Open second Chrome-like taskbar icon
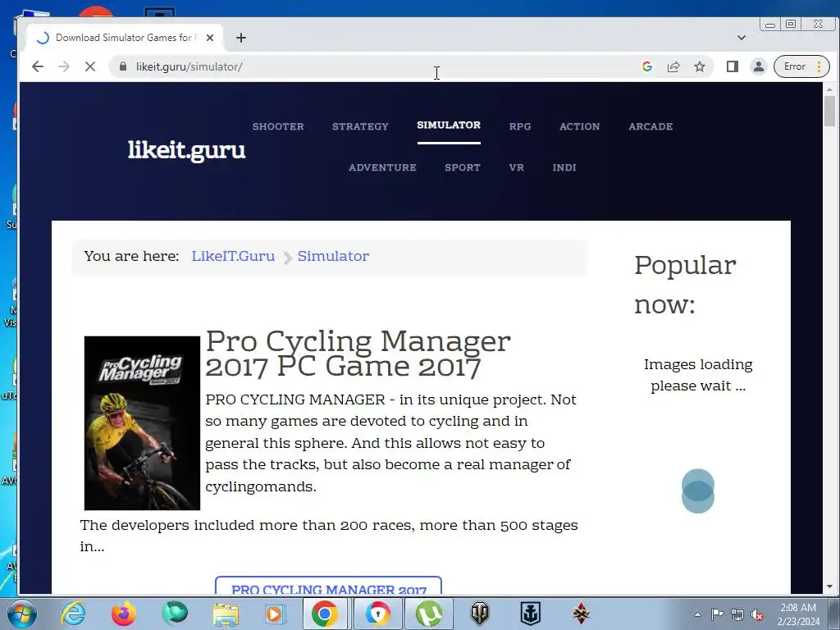Screen dimensions: 840x630 [x=377, y=614]
